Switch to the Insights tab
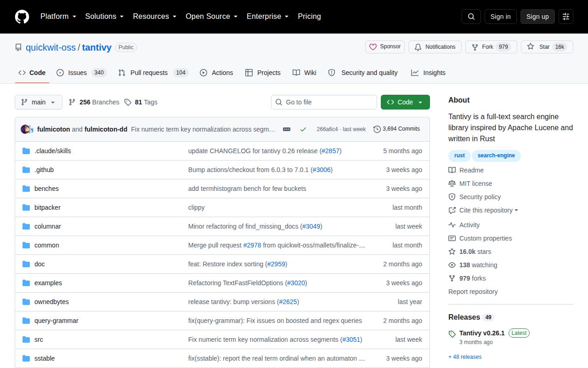588x368 pixels. (428, 73)
